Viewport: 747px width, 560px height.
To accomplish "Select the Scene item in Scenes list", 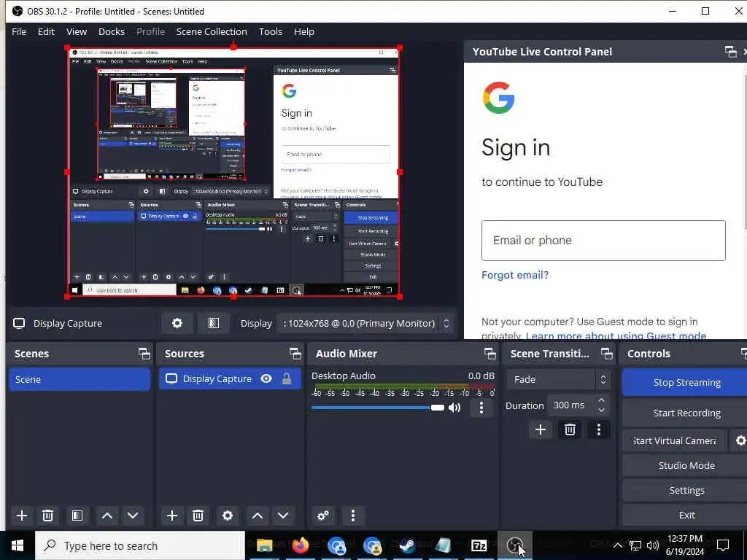I will tap(80, 379).
